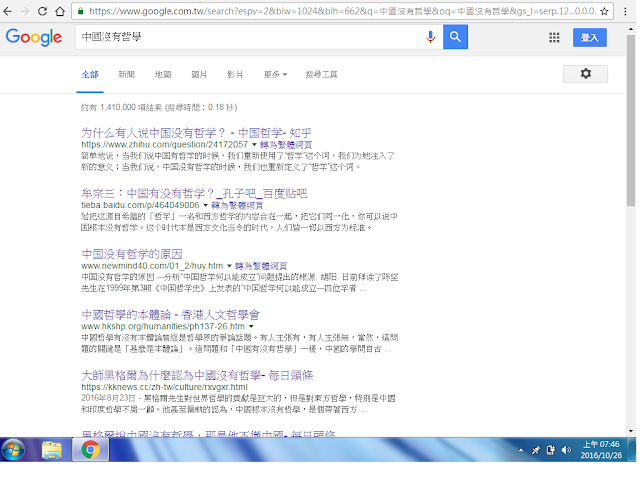Click the pin-shaped tray icon
Image resolution: width=640 pixels, height=480 pixels.
point(535,450)
